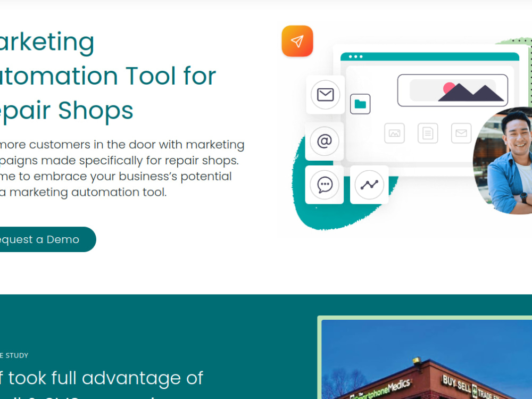Click the orange paper plane send icon
This screenshot has height=399, width=532.
point(297,41)
